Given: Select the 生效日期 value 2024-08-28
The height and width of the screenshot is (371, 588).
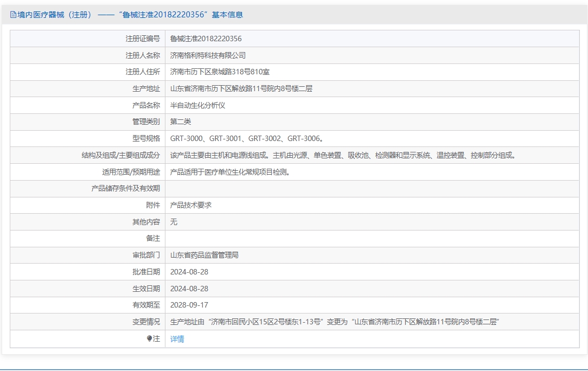Looking at the screenshot, I should 189,289.
